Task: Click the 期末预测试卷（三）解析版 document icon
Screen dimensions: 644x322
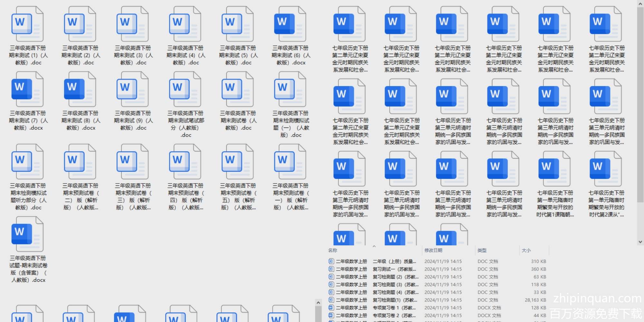Action: click(x=132, y=162)
